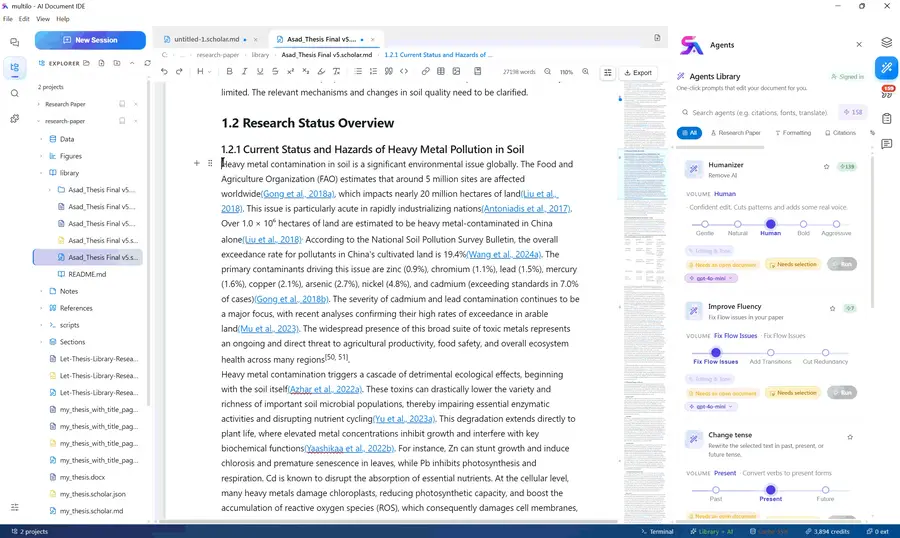Screen dimensions: 900x538
Task: Insert a hyperlink from the toolbar
Action: point(425,72)
